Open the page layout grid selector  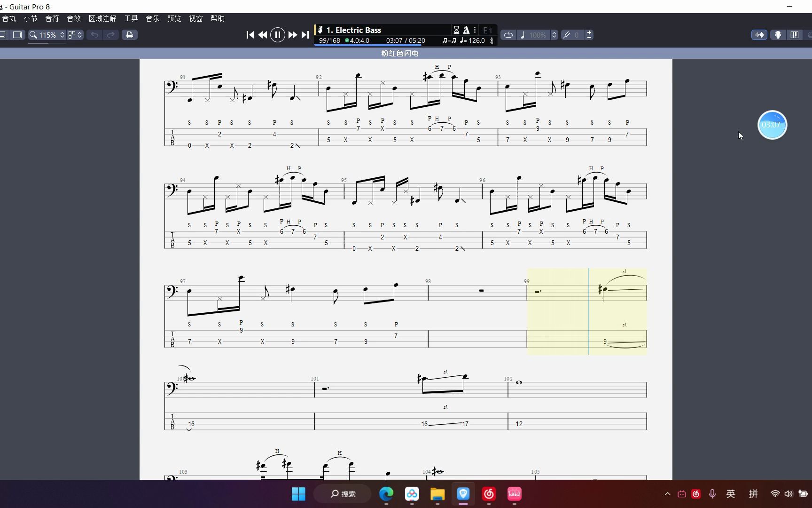[x=75, y=35]
